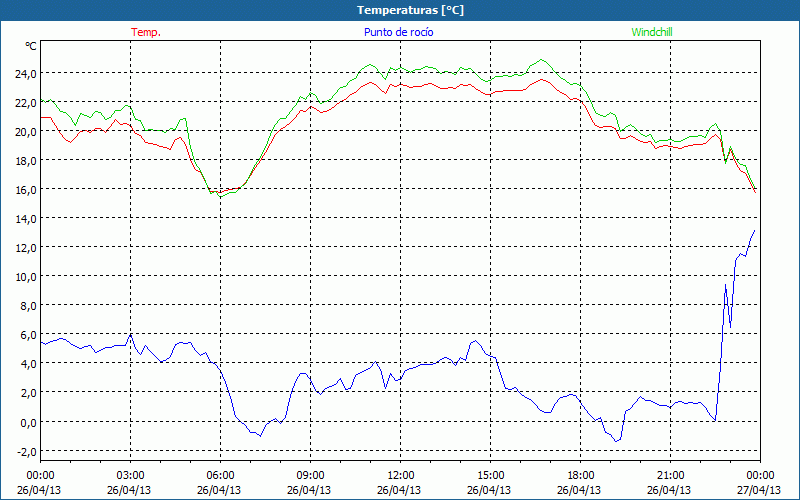Click the 12,0 y-axis value

point(25,248)
